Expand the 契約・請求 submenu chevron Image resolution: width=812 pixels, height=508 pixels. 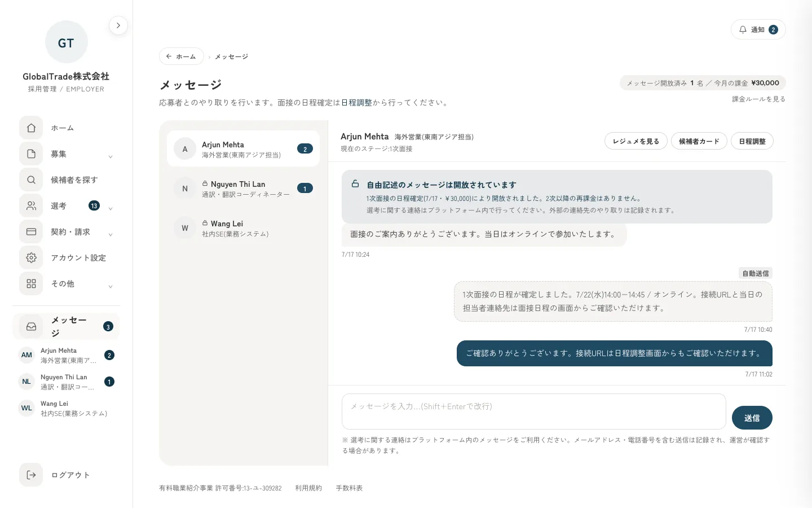pyautogui.click(x=111, y=235)
